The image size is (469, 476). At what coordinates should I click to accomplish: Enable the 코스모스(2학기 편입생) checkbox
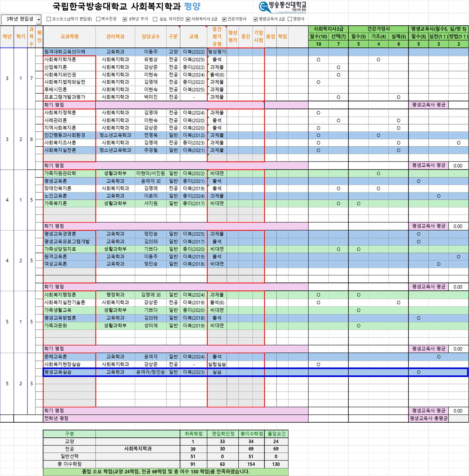pos(49,19)
